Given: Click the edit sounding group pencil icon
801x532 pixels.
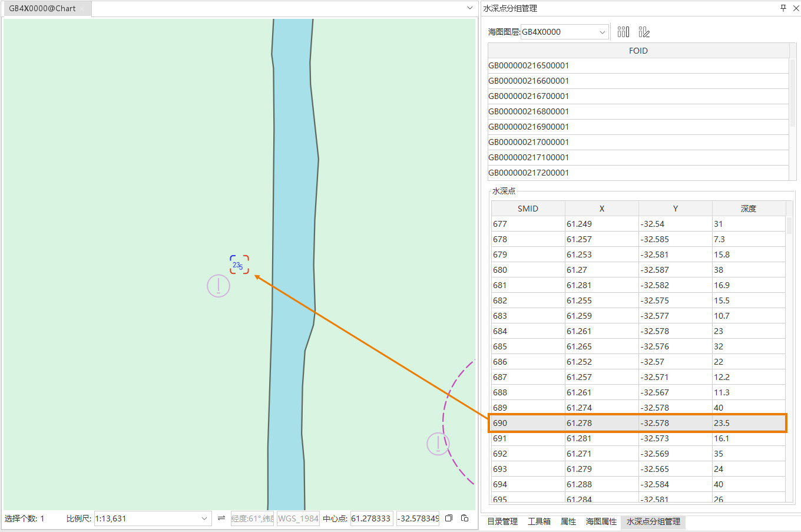Looking at the screenshot, I should coord(644,32).
